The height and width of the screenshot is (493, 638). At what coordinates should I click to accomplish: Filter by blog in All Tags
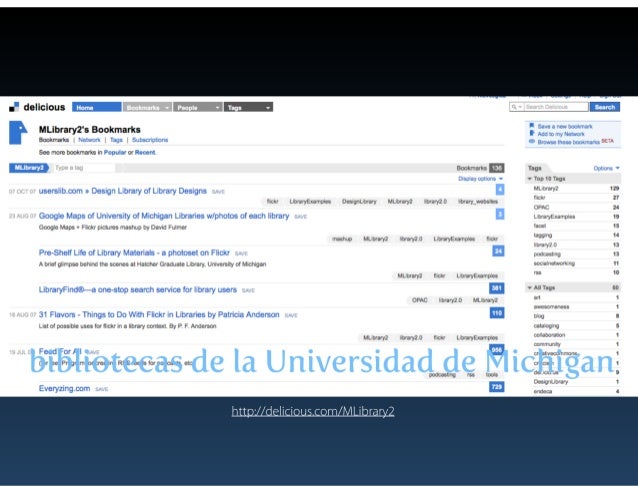tap(539, 316)
